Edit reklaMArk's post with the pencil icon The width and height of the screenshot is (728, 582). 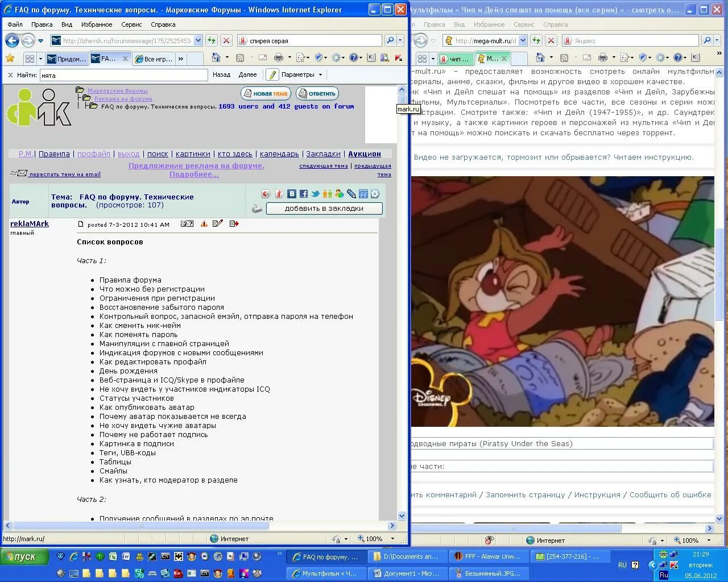(x=218, y=224)
